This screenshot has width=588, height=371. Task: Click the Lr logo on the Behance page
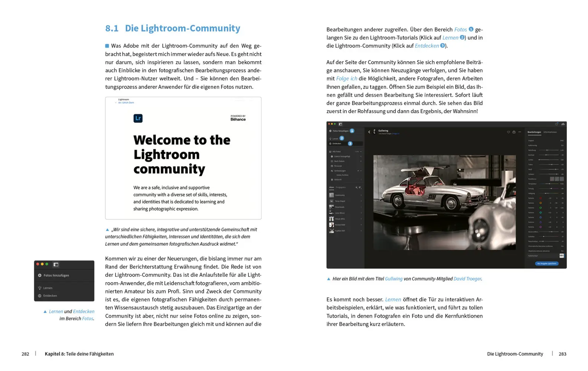[x=138, y=118]
